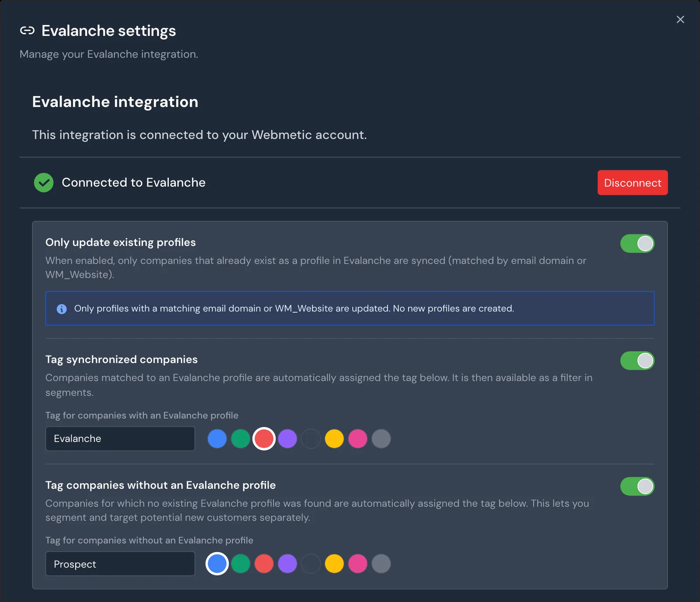Viewport: 700px width, 602px height.
Task: Pick pink color for Evalanche profile tag
Action: (358, 438)
